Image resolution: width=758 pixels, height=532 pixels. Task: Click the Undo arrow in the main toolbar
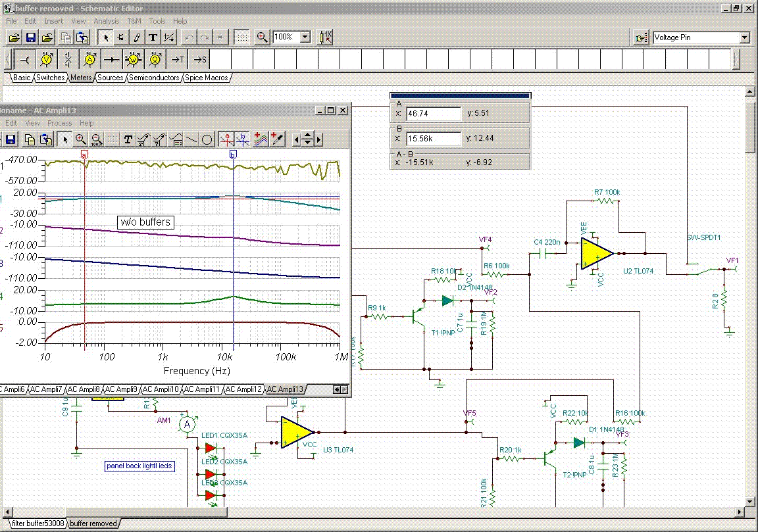tap(189, 37)
